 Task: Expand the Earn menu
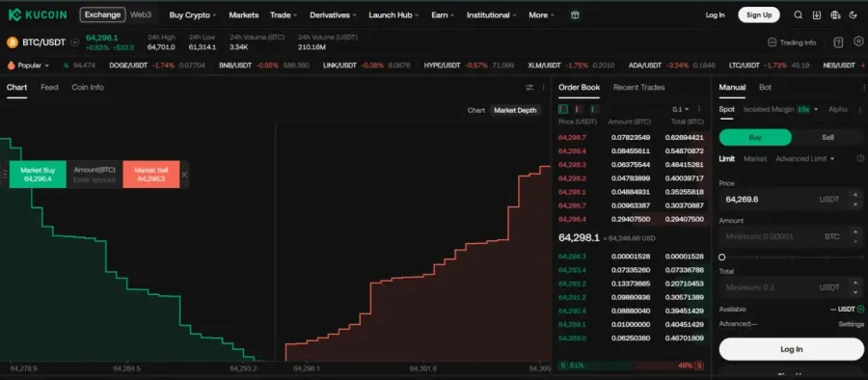pyautogui.click(x=443, y=15)
